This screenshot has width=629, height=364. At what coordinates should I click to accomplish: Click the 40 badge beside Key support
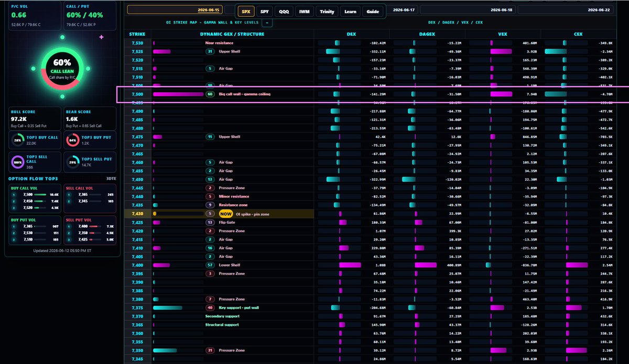coord(210,308)
